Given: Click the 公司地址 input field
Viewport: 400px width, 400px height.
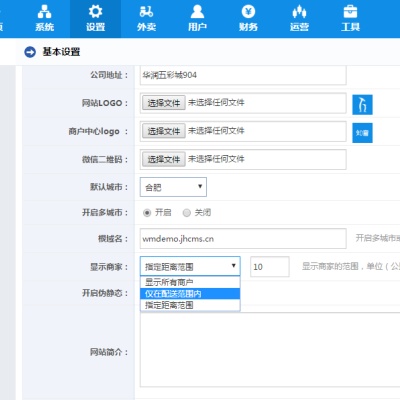Looking at the screenshot, I should coord(243,75).
